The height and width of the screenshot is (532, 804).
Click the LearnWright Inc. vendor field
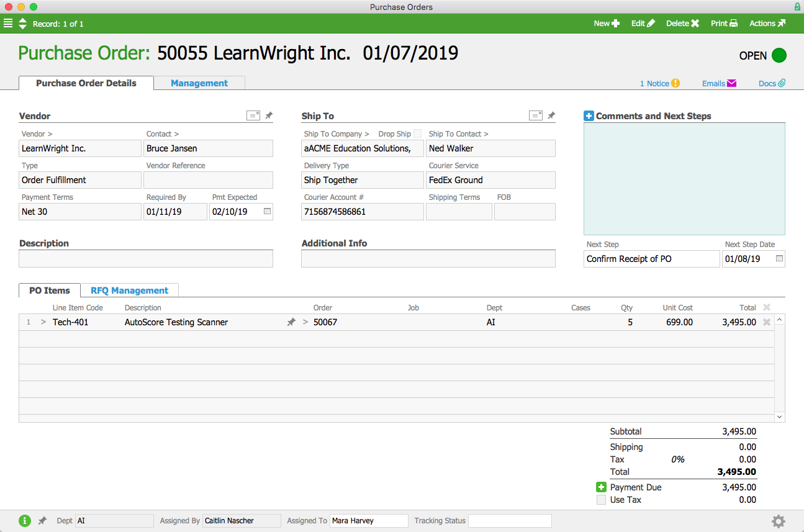80,148
